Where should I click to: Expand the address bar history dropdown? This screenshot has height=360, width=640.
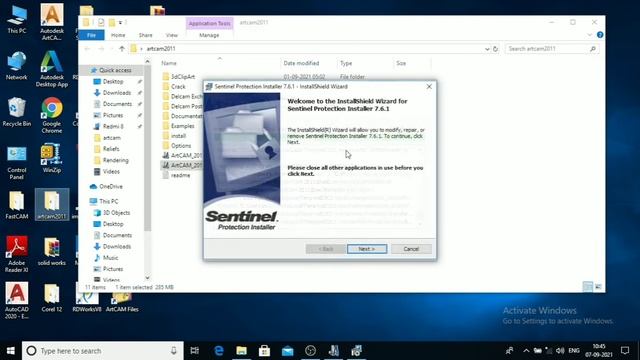487,49
